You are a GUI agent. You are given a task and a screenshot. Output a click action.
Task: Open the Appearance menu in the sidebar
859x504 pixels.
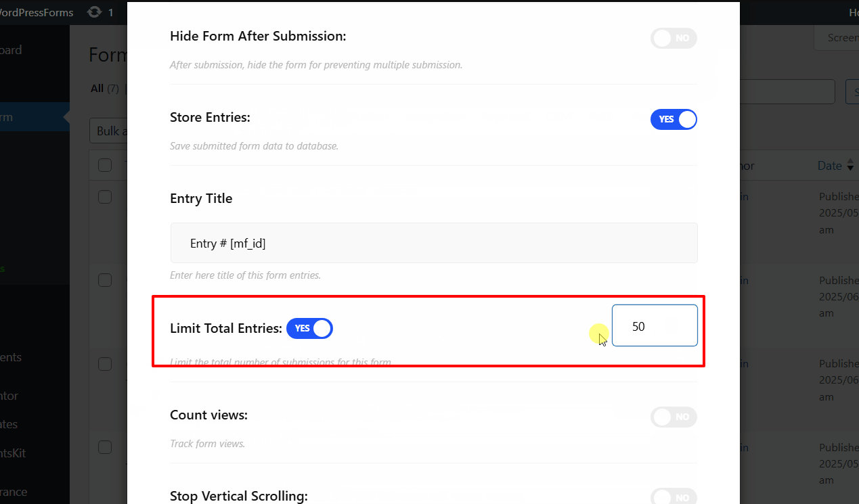point(15,491)
